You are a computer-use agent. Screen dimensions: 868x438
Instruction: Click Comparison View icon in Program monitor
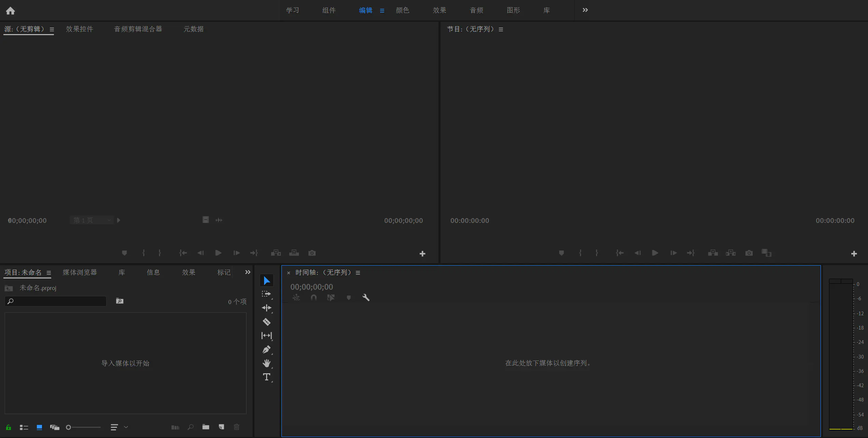click(766, 253)
